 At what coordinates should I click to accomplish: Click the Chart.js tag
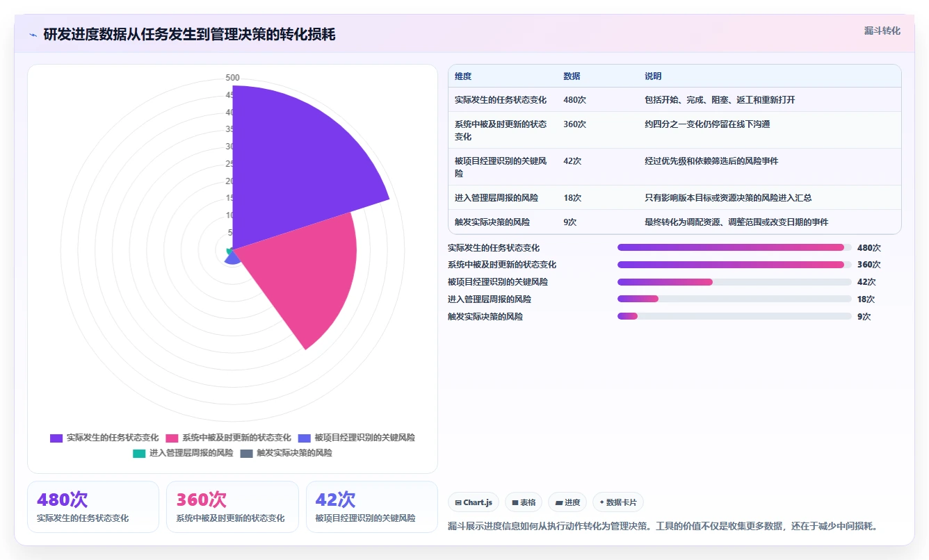(x=474, y=502)
